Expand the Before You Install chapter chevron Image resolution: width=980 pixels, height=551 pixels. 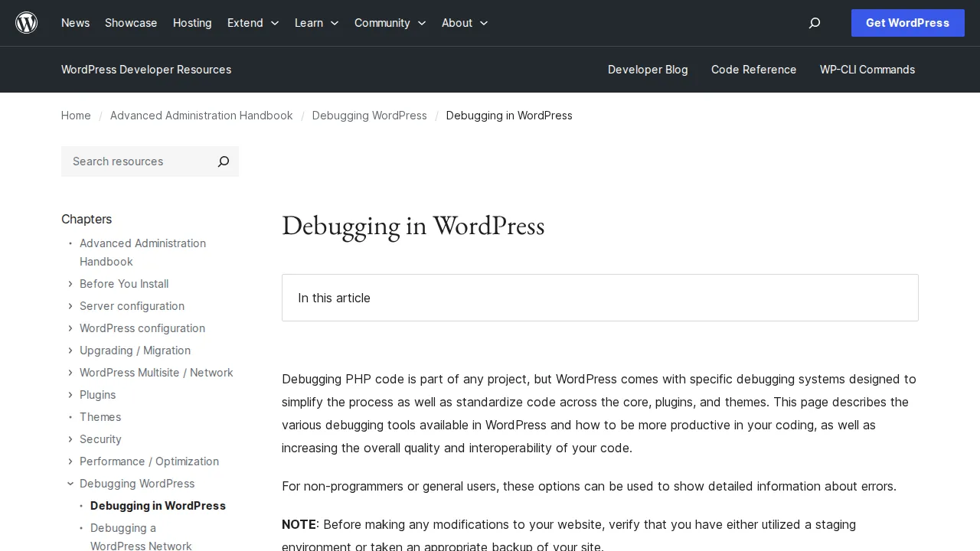[x=70, y=284]
